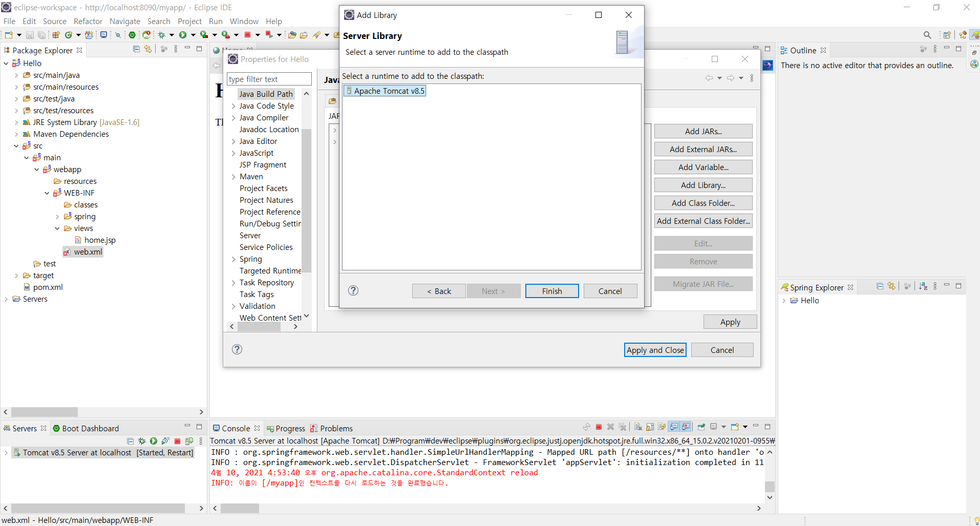Start the server using green play icon in Servers view

coord(153,441)
